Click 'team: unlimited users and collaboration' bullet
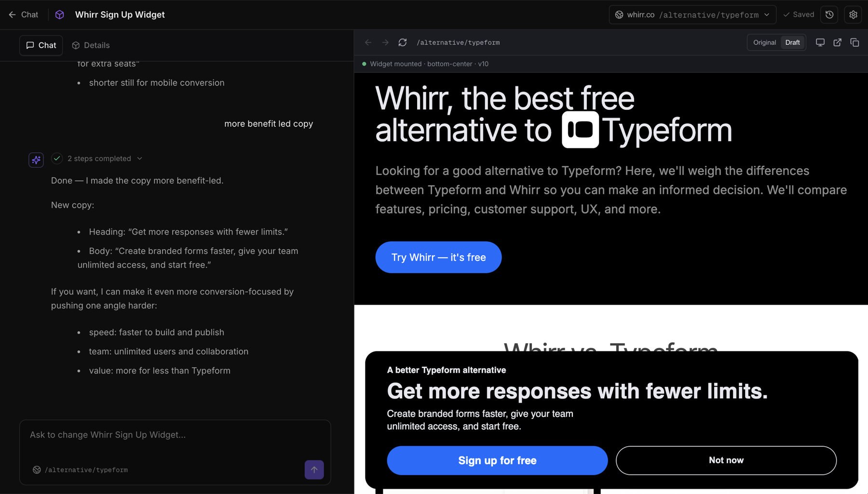 pos(168,352)
